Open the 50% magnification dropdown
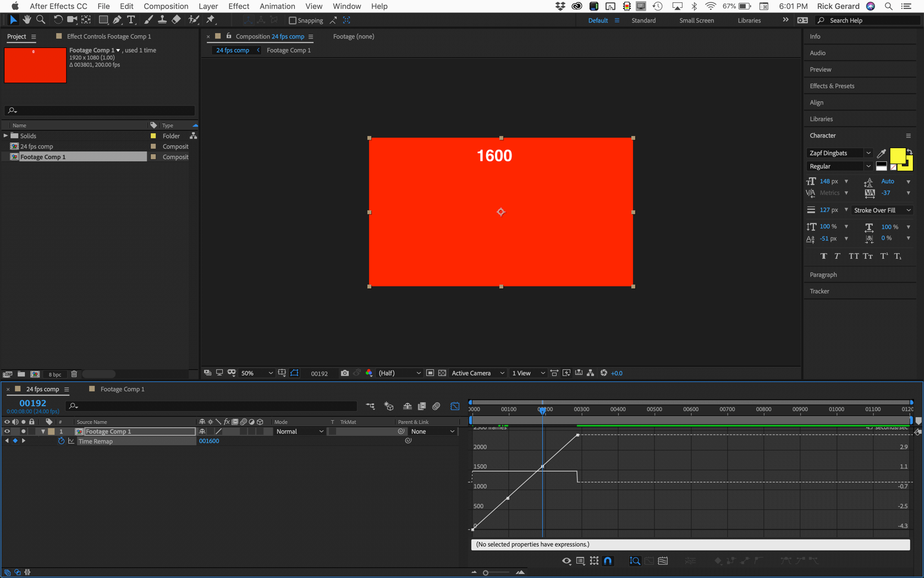924x578 pixels. [257, 373]
